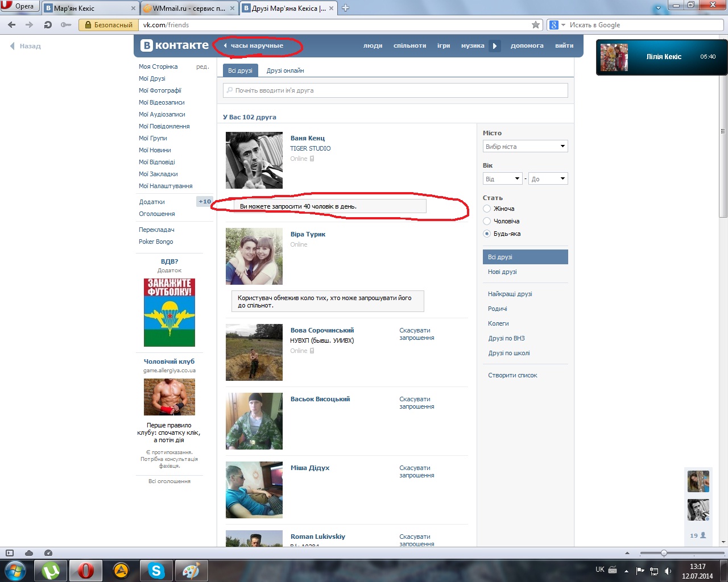Click the zoom slider handle in status bar
The image size is (728, 582).
tap(664, 553)
